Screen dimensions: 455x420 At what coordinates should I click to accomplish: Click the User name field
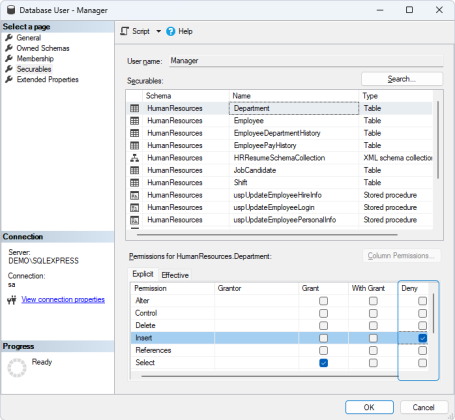coord(306,61)
